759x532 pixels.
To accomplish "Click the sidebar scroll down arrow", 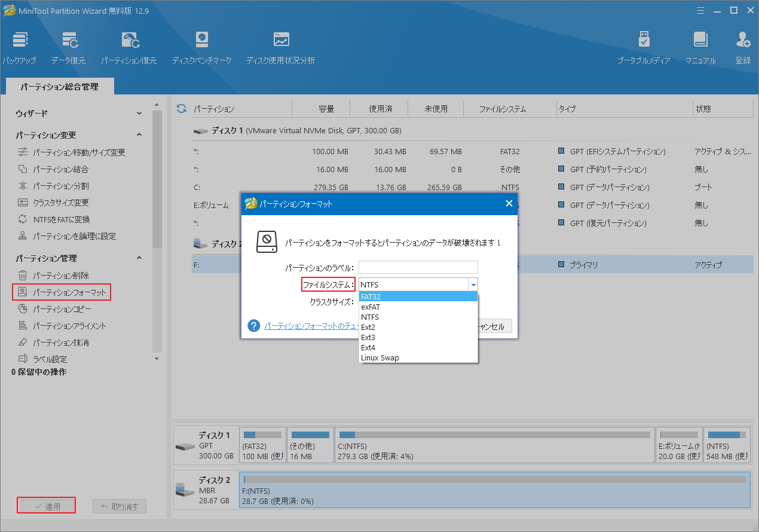I will point(157,359).
